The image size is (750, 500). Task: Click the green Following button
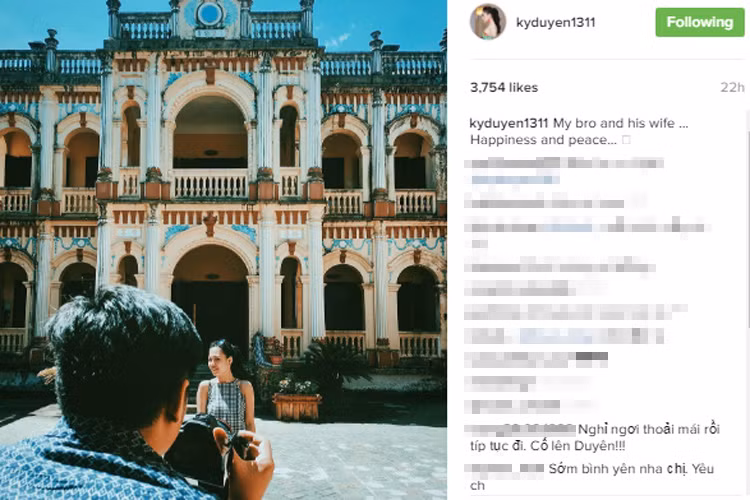click(700, 22)
